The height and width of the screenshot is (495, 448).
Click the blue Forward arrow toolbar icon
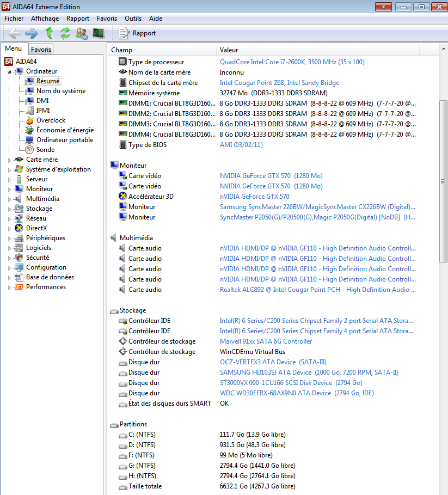point(32,33)
